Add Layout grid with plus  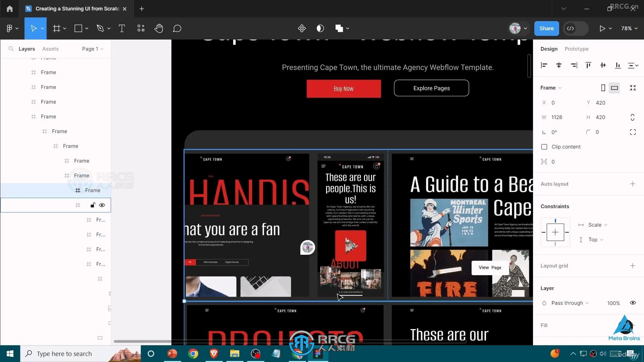point(633,266)
